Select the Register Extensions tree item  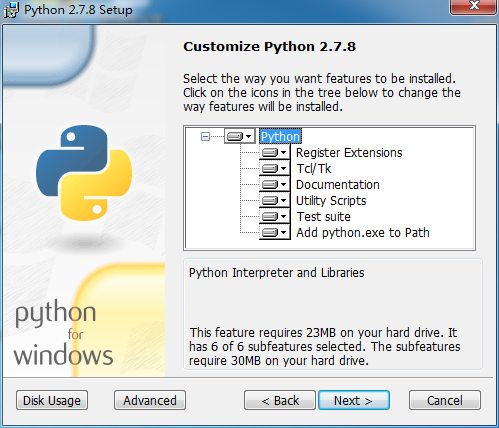pos(349,153)
